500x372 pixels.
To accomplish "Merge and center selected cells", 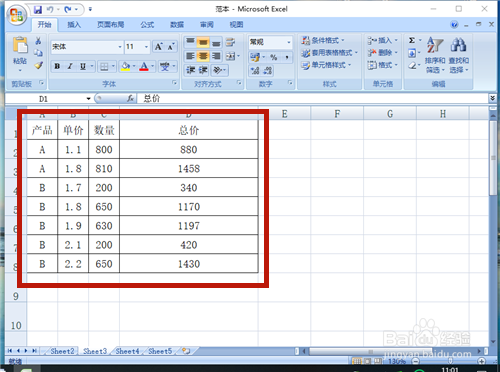I will pyautogui.click(x=230, y=56).
